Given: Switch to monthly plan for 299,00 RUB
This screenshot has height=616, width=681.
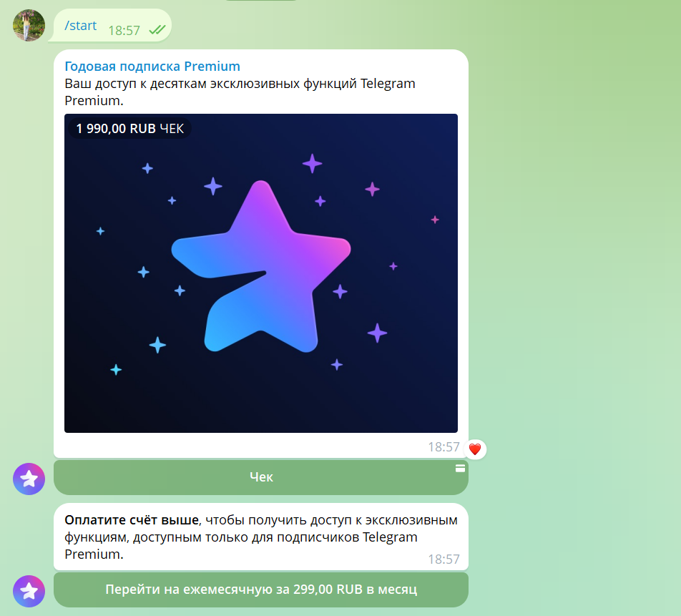Looking at the screenshot, I should coord(261,590).
